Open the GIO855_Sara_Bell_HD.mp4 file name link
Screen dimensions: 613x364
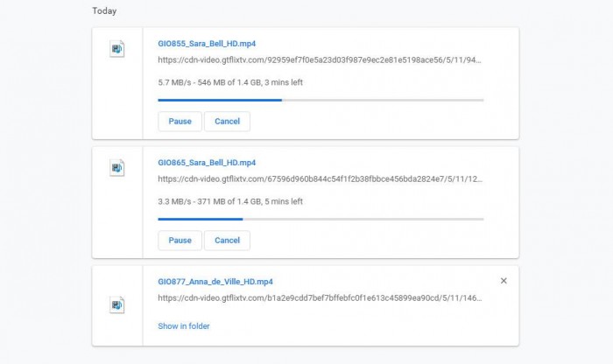coord(207,44)
